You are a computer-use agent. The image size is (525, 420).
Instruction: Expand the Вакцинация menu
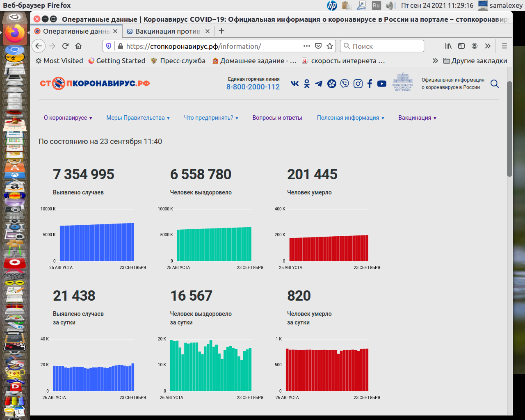[x=418, y=118]
